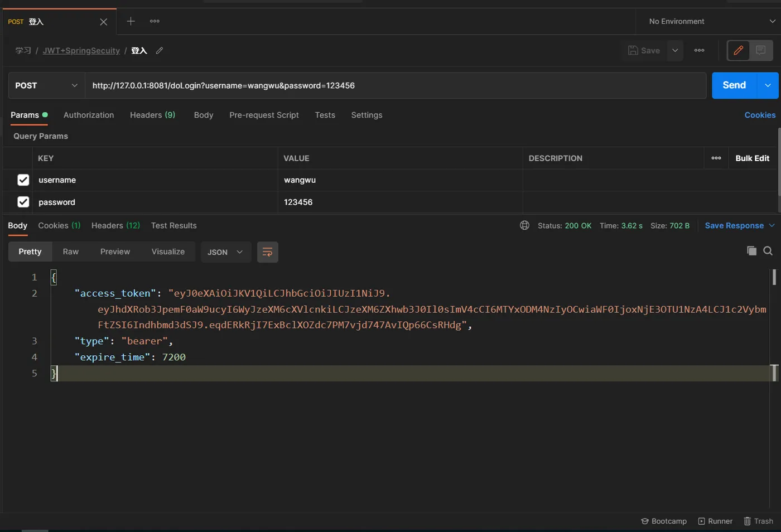Image resolution: width=781 pixels, height=532 pixels.
Task: Click the access_token key in response
Action: click(115, 293)
